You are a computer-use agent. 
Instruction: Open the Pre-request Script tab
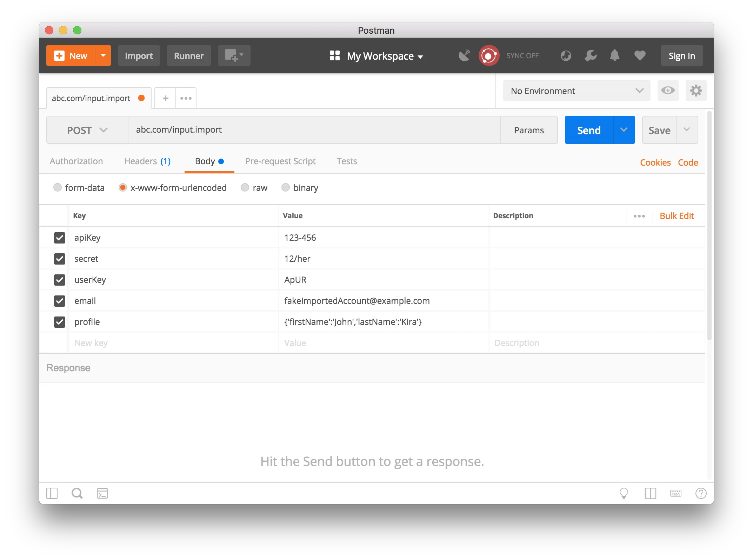(x=280, y=161)
